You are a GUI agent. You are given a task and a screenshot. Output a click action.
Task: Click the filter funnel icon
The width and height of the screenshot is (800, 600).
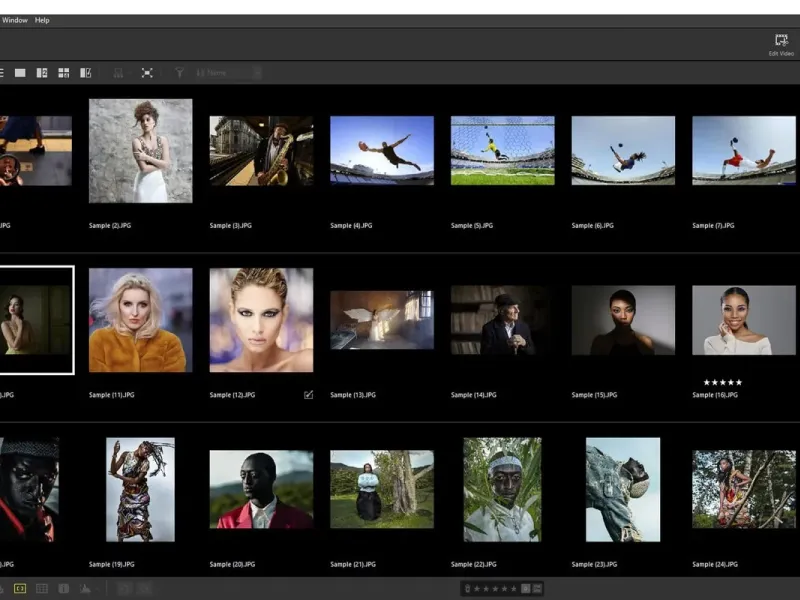(x=179, y=73)
